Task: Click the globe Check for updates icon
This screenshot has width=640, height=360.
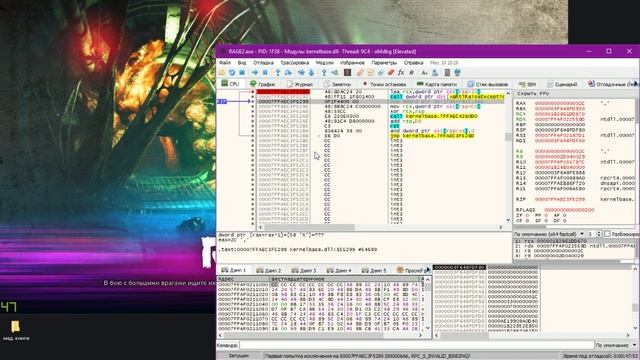Action: click(x=457, y=73)
